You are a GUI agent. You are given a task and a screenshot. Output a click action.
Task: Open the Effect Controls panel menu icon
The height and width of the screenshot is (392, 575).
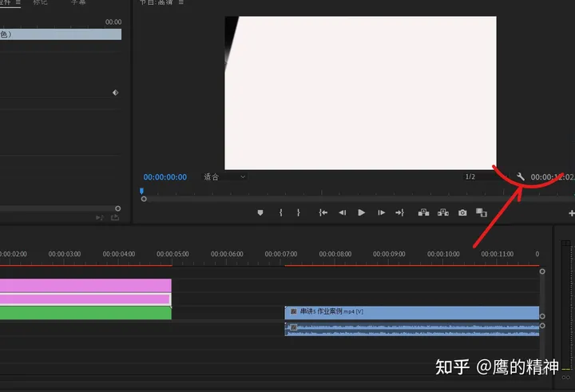[18, 2]
